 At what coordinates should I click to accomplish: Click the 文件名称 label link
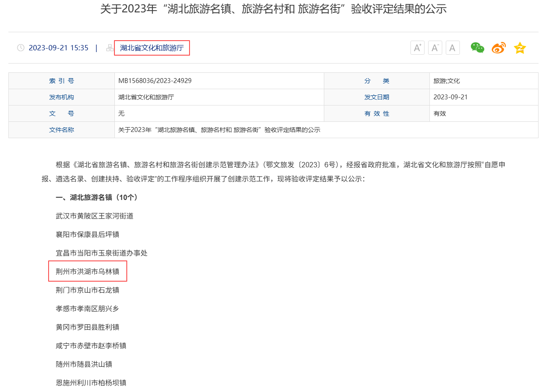[61, 129]
